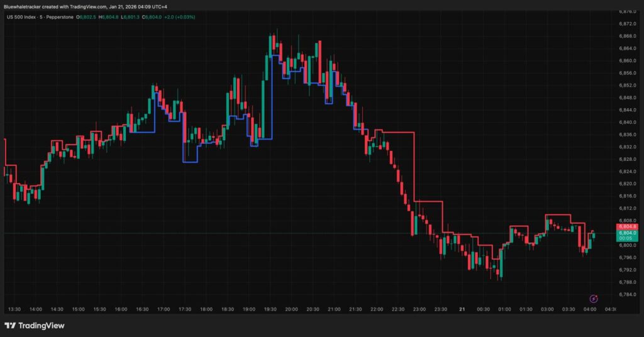This screenshot has width=644, height=337.
Task: Click the 00:05 bar countdown timer
Action: [626, 239]
